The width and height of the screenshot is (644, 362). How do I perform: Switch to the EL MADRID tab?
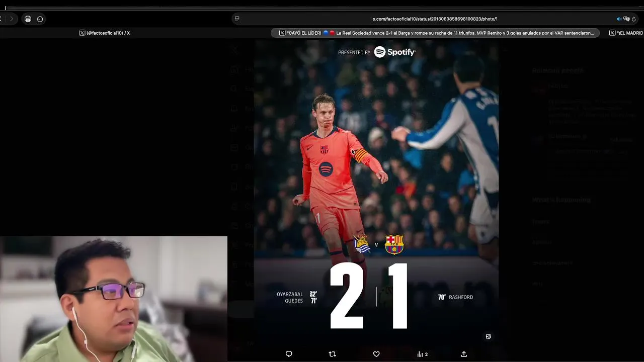[626, 33]
